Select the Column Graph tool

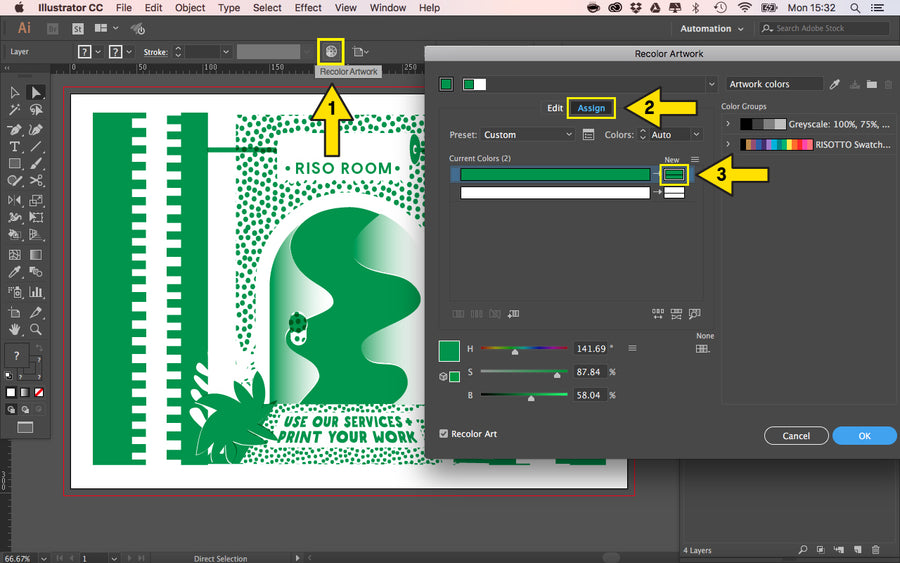click(x=36, y=292)
